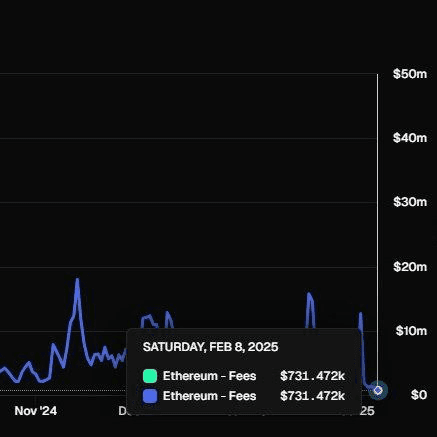Click the tallest November peak on the line
437x437 pixels.
77,279
